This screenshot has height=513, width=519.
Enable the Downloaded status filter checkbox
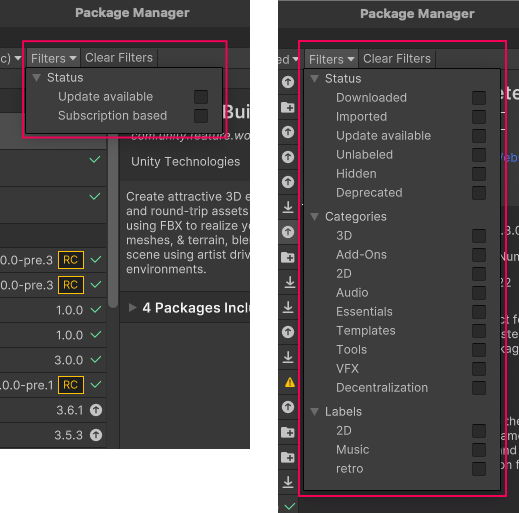[479, 98]
